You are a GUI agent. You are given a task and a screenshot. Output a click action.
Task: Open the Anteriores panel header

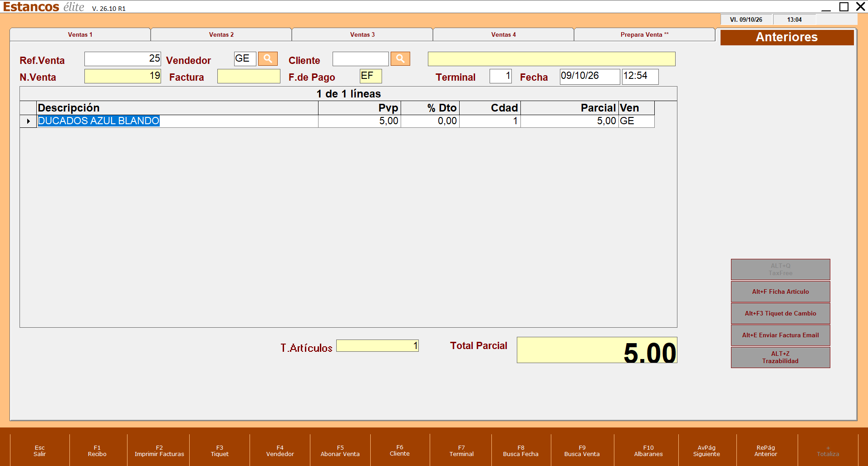click(x=787, y=37)
